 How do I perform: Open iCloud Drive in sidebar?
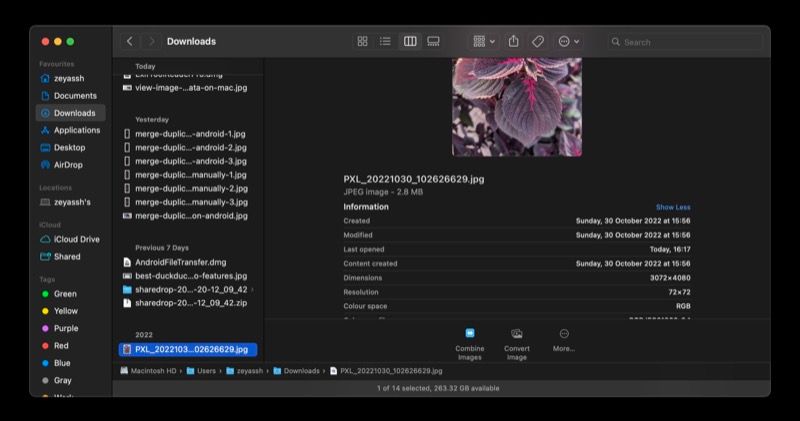click(x=76, y=239)
